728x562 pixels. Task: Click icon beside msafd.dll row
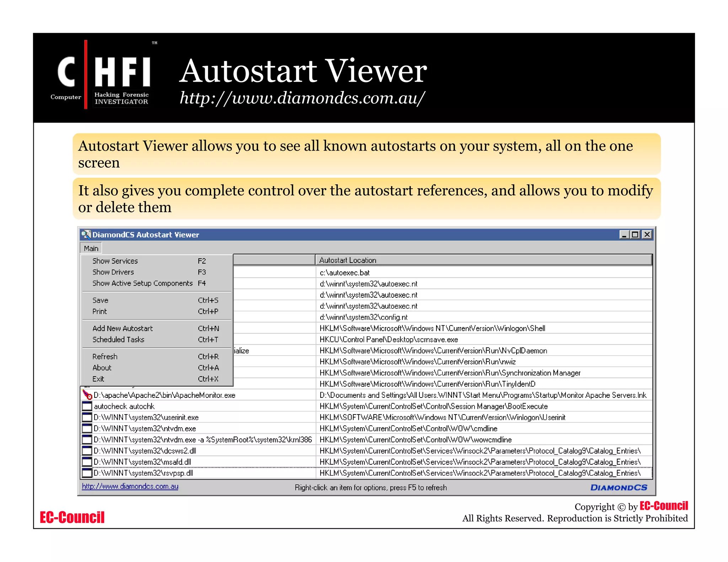pyautogui.click(x=87, y=462)
